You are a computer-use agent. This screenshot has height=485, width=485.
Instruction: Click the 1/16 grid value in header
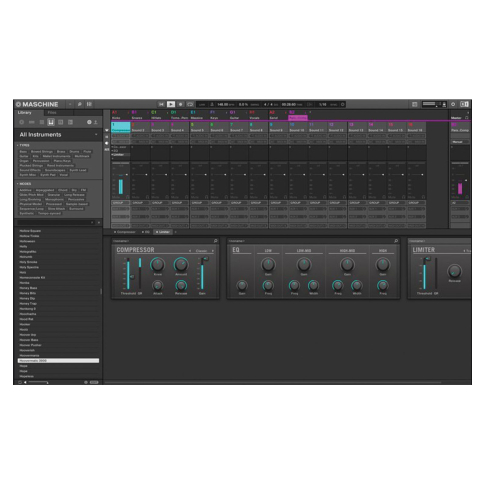pos(323,104)
